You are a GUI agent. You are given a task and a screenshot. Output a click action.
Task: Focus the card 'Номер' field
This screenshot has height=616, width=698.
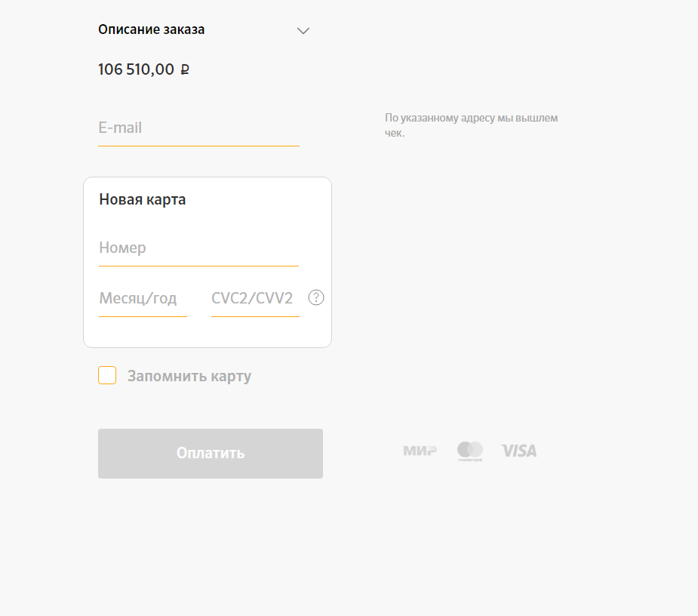[198, 248]
